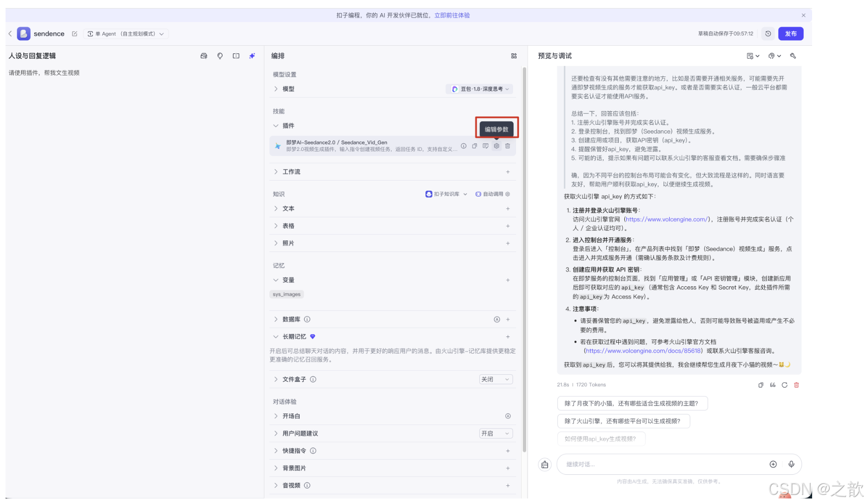This screenshot has height=504, width=866.
Task: Collapse the 变量 section
Action: coord(276,280)
